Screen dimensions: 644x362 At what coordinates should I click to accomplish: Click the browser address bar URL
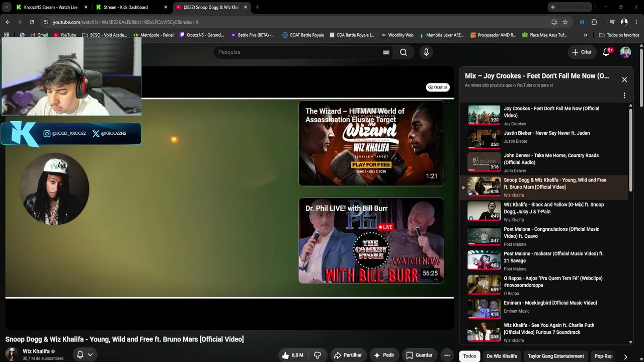click(x=125, y=22)
